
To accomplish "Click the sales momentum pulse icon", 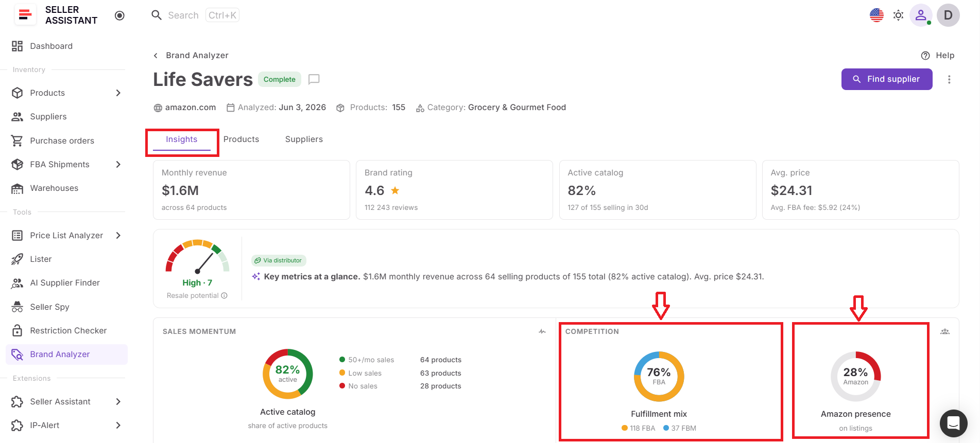I will [542, 331].
